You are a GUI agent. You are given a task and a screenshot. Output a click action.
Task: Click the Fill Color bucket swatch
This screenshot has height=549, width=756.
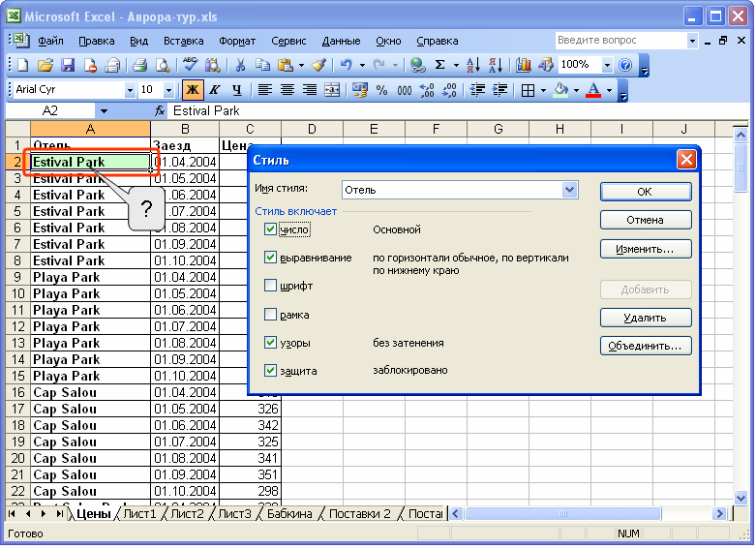pyautogui.click(x=559, y=90)
